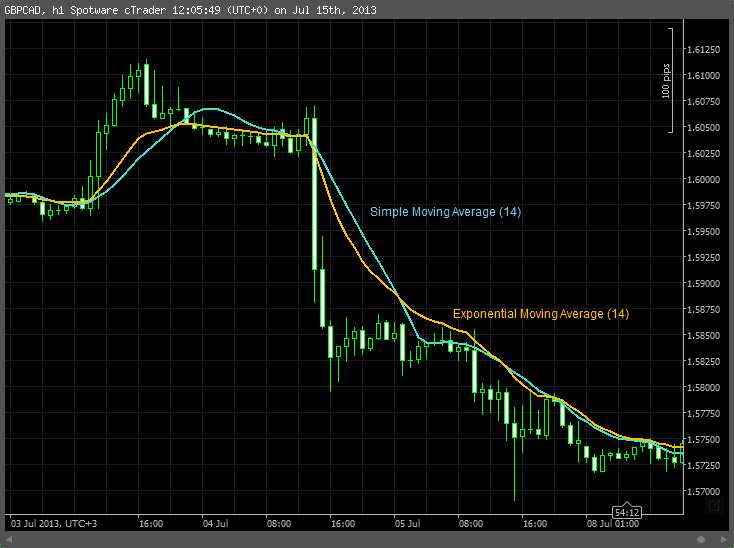This screenshot has height=548, width=734.
Task: Click the 54:12 candle countdown marker
Action: 628,511
